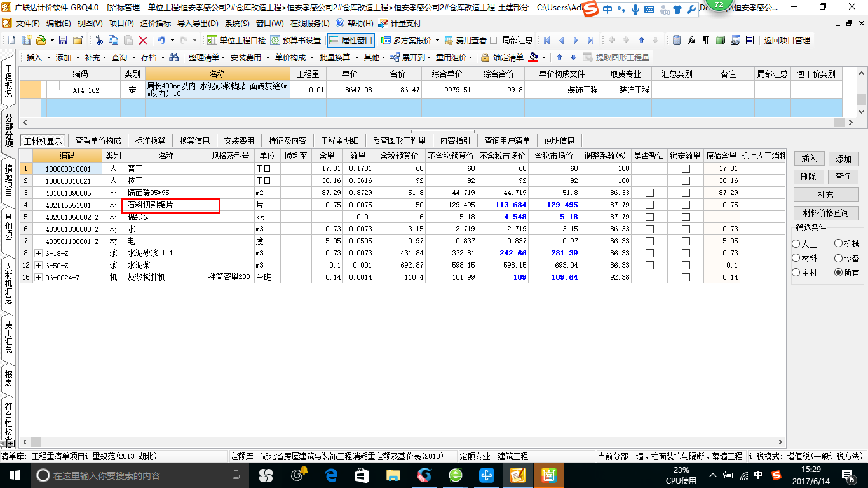The height and width of the screenshot is (488, 868).
Task: Open Microsoft Edge from the taskbar
Action: (331, 475)
